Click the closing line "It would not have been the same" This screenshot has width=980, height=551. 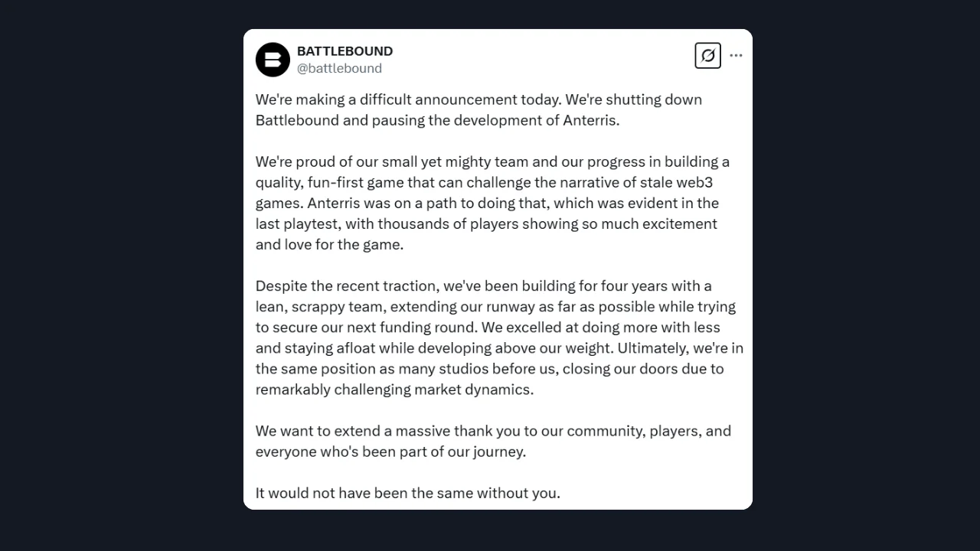(x=408, y=493)
